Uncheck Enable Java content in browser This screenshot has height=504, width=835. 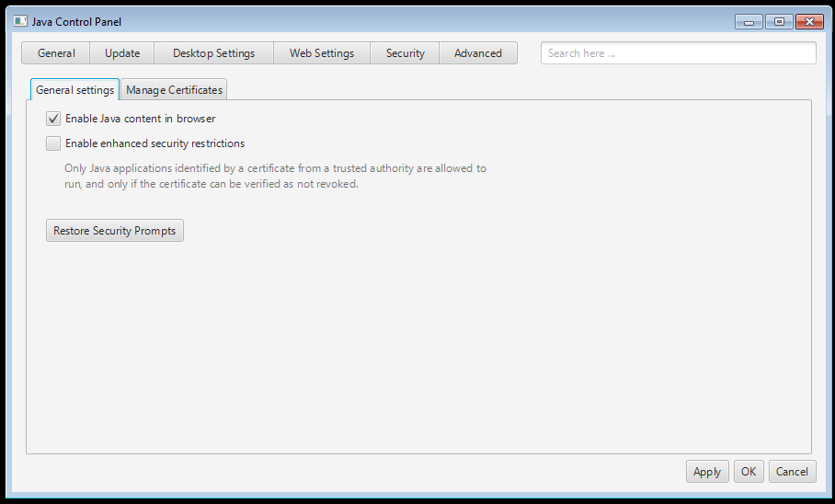tap(53, 119)
